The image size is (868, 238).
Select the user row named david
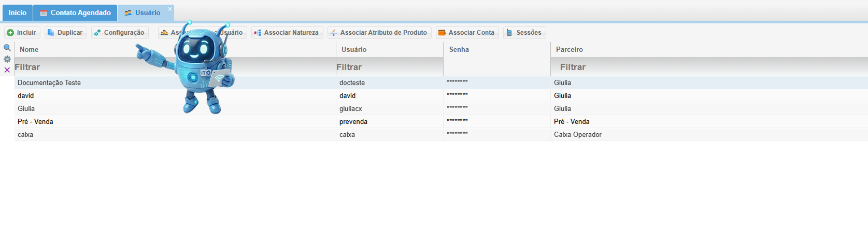tap(26, 96)
